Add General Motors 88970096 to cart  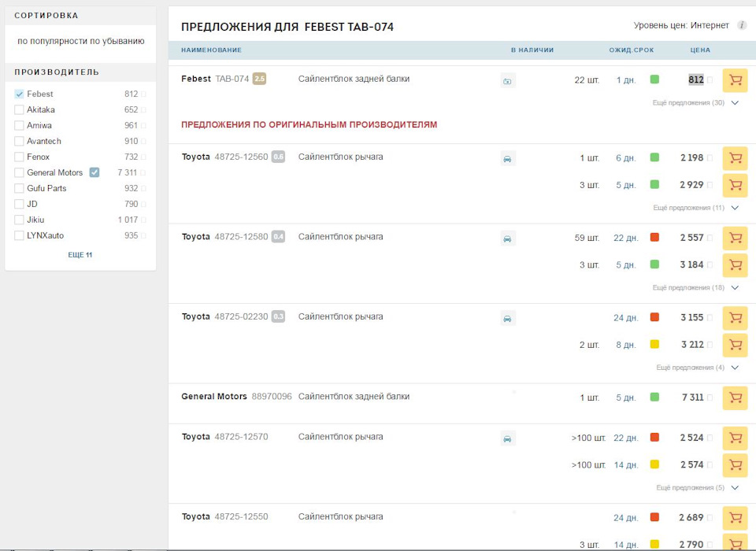[735, 398]
